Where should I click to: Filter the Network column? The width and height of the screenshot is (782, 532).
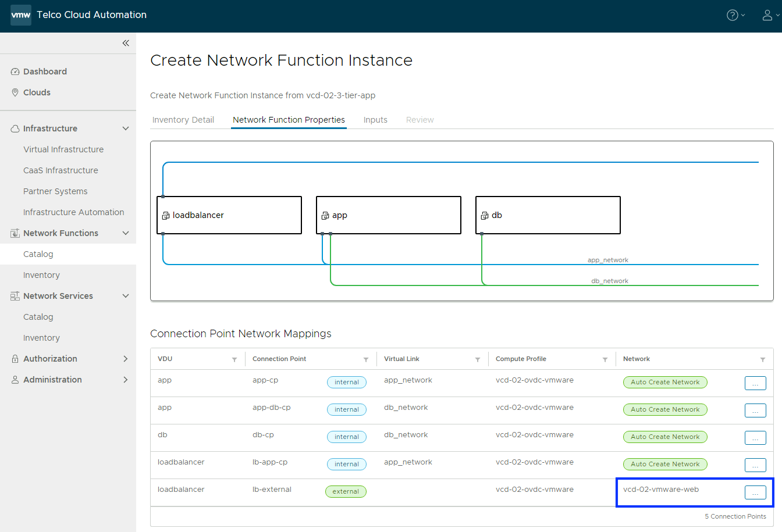(x=763, y=360)
